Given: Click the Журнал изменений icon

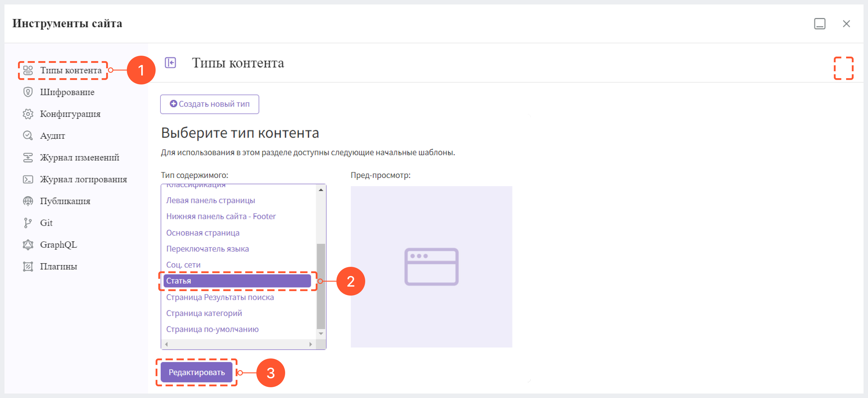Looking at the screenshot, I should (28, 158).
